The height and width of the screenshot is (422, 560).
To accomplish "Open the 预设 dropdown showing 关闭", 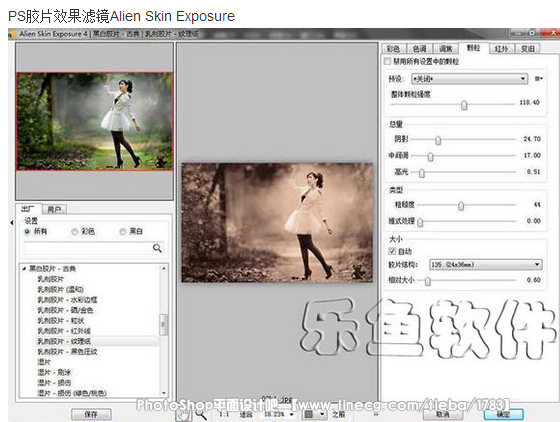I will (469, 79).
